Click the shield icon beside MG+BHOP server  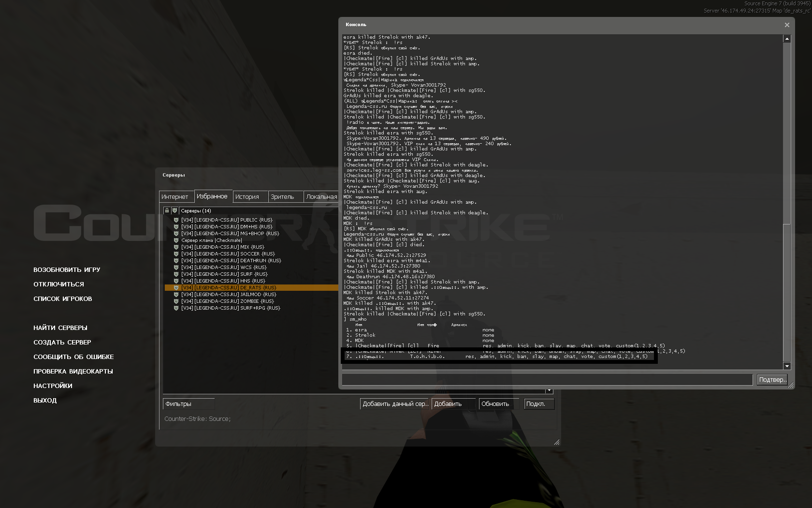tap(176, 233)
